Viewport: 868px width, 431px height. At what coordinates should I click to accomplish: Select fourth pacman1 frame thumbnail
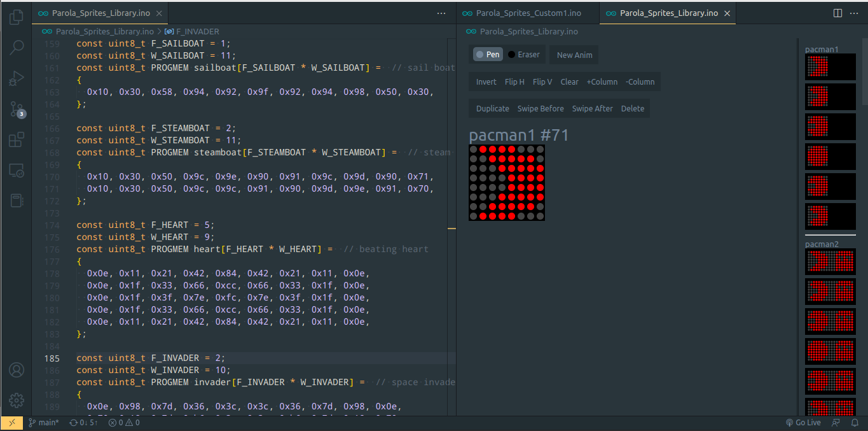(830, 156)
